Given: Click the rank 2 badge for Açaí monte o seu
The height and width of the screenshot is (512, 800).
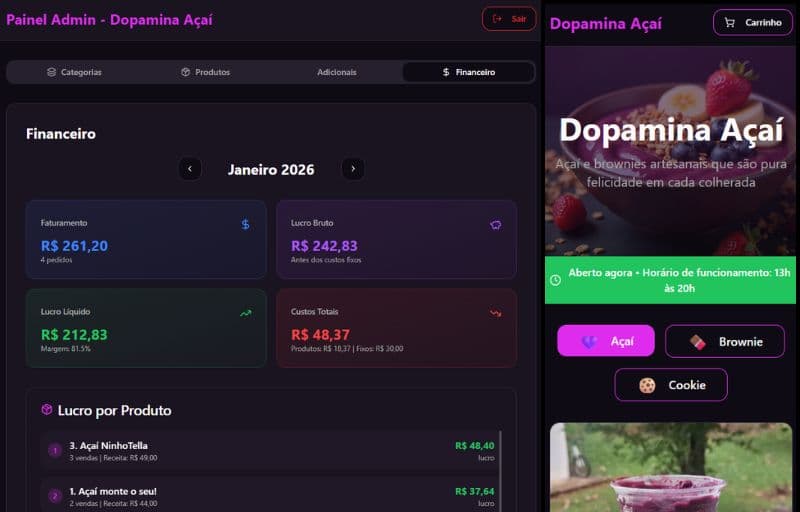Looking at the screenshot, I should (55, 496).
